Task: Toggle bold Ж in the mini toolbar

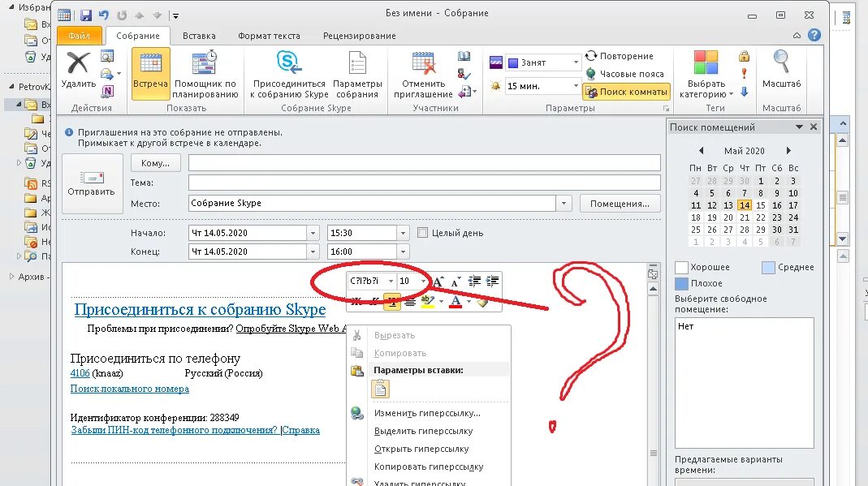Action: (x=356, y=302)
